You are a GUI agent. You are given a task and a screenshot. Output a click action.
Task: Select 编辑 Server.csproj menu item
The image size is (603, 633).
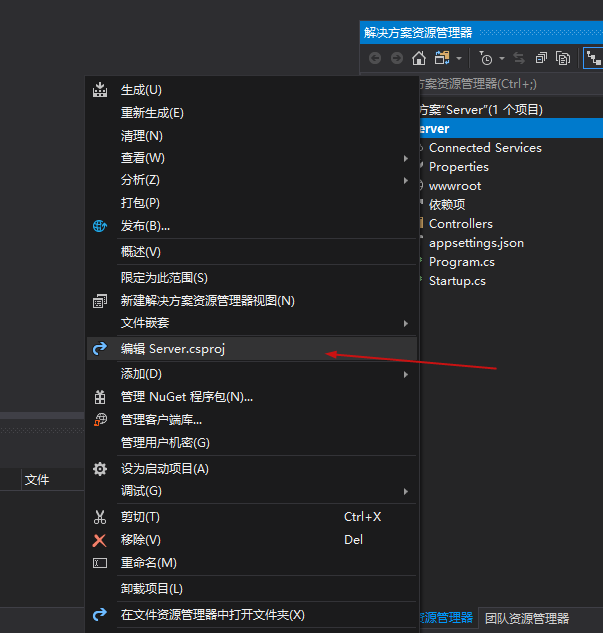252,348
